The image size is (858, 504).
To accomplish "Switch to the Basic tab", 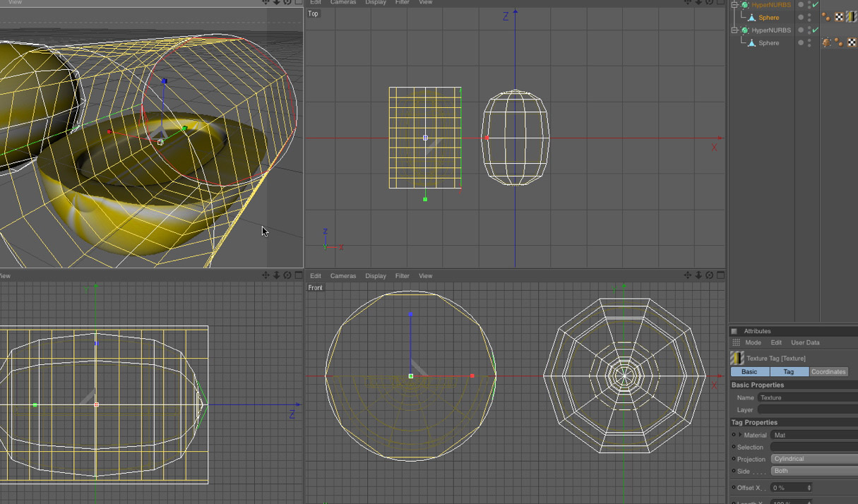I will (749, 371).
